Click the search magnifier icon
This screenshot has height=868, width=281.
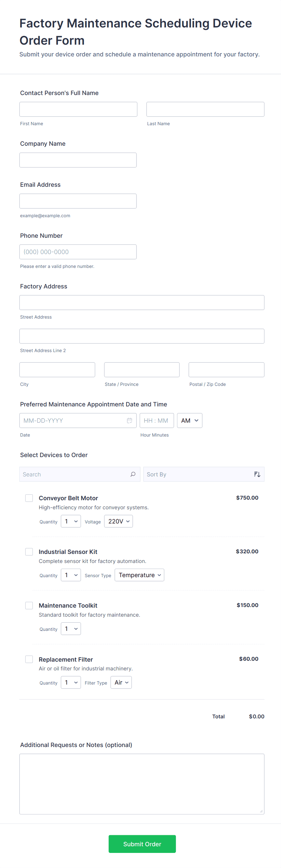tap(133, 474)
